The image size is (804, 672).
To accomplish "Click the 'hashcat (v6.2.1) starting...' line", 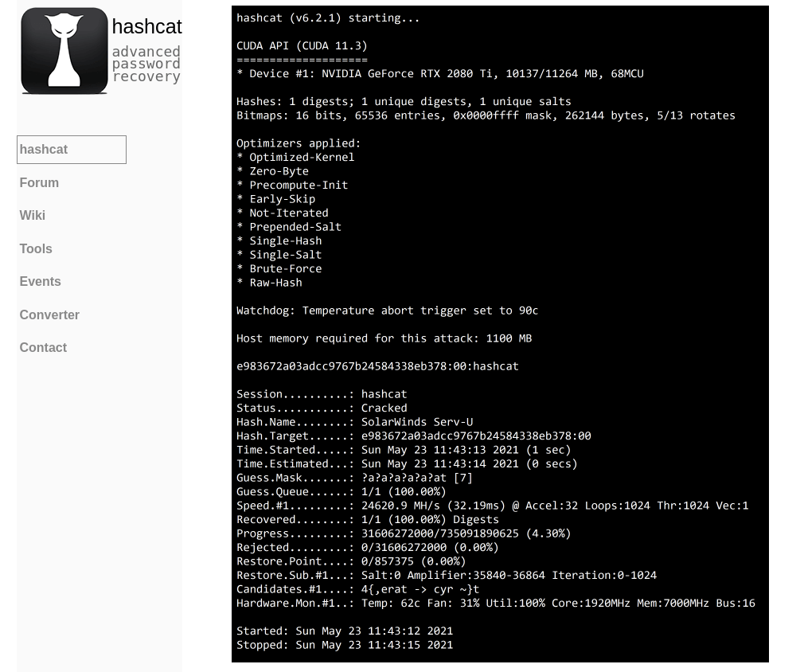I will [328, 18].
